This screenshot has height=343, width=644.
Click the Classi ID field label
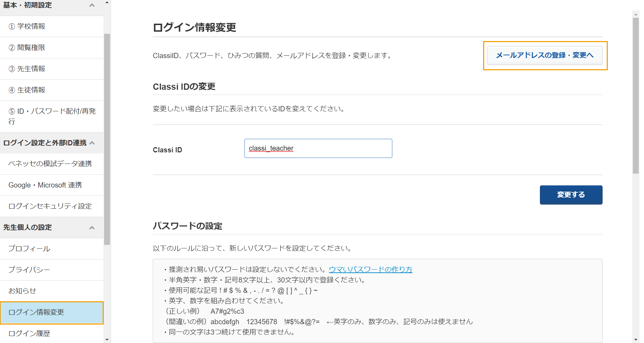pyautogui.click(x=167, y=150)
